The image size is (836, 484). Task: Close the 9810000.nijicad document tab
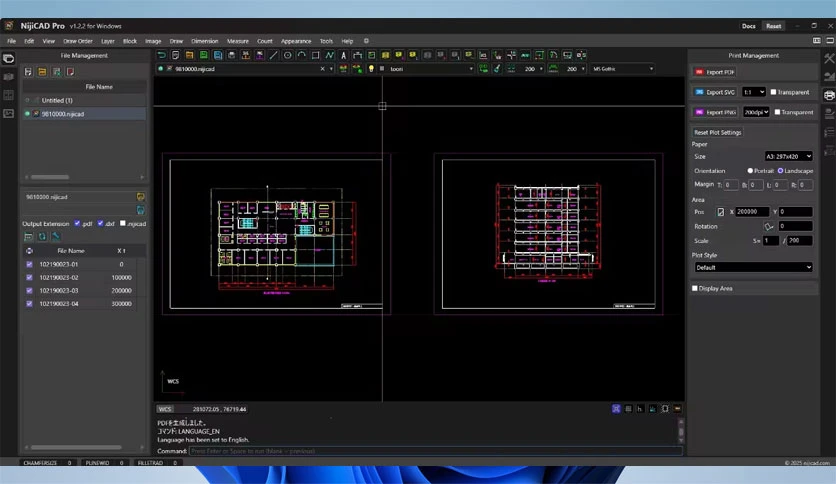pos(322,69)
